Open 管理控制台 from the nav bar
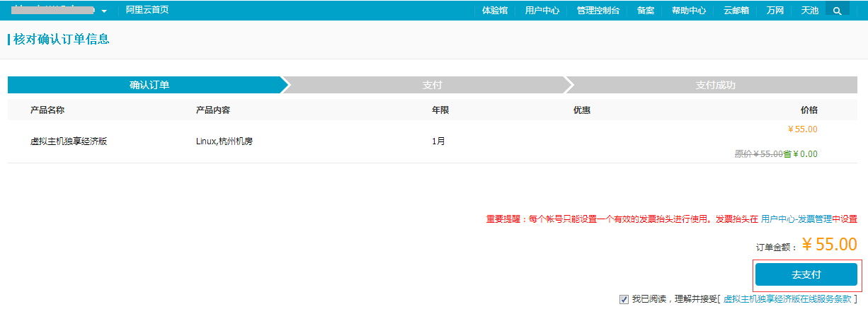The image size is (868, 314). click(x=598, y=11)
